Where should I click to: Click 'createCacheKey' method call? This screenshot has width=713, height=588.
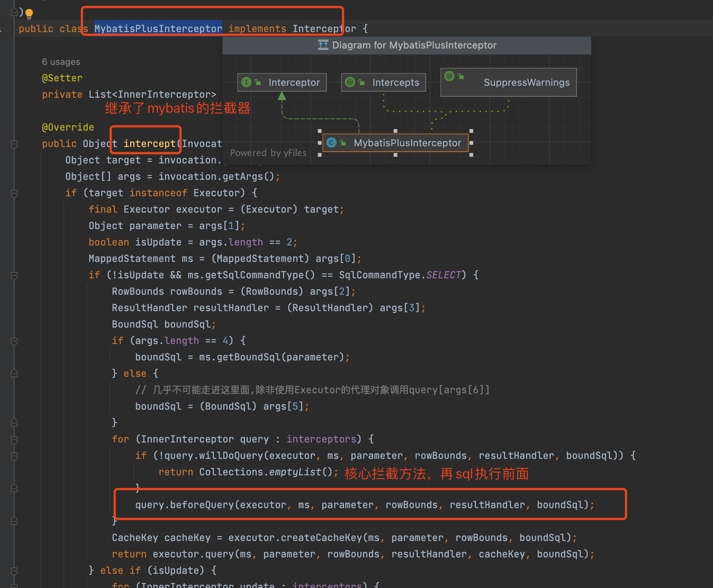tap(321, 538)
